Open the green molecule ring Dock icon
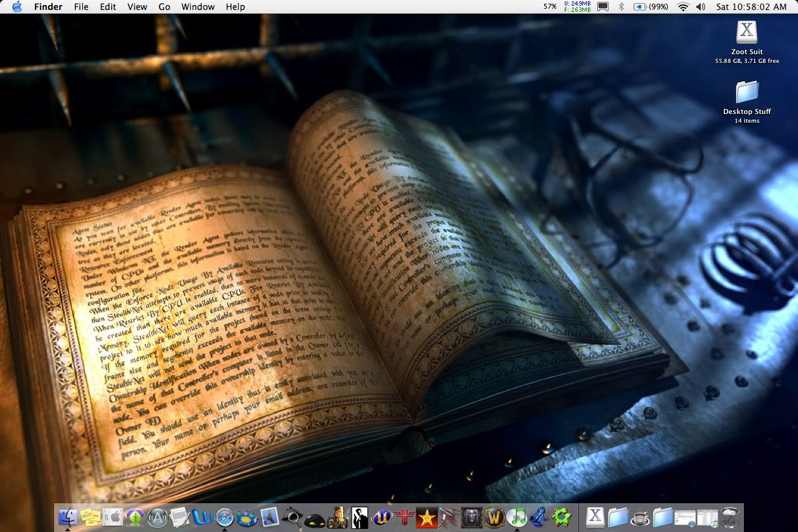 tap(562, 517)
